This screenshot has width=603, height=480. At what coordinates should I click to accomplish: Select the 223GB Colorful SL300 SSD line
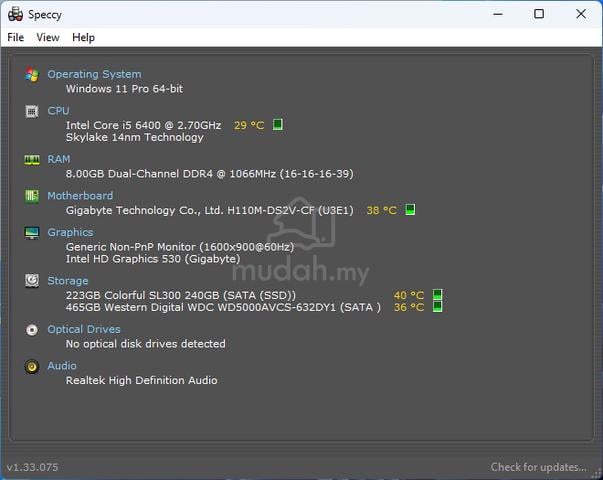click(x=181, y=295)
